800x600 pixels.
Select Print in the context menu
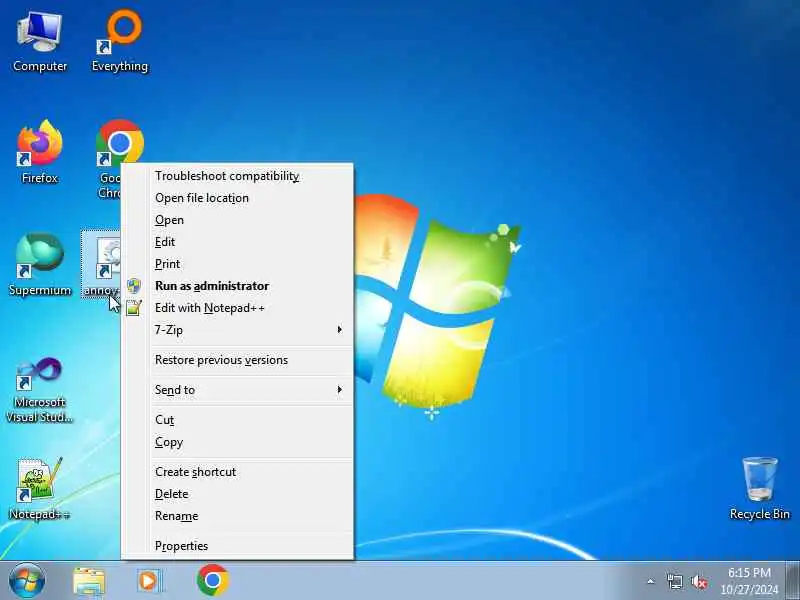click(x=237, y=264)
